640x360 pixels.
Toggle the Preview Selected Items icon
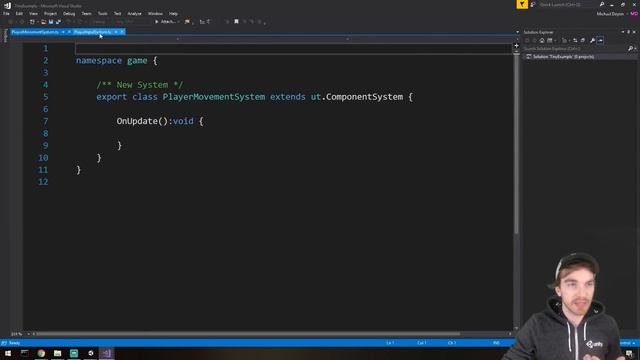point(600,40)
